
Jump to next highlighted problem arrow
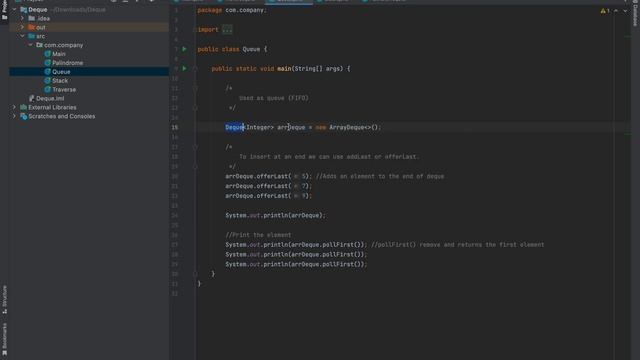(625, 11)
